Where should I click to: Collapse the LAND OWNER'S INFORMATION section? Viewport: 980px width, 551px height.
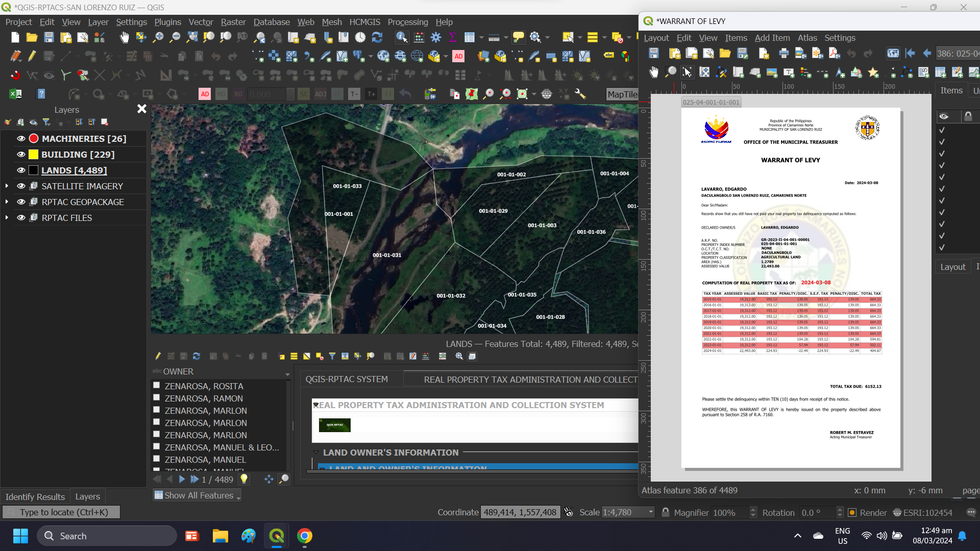(315, 452)
